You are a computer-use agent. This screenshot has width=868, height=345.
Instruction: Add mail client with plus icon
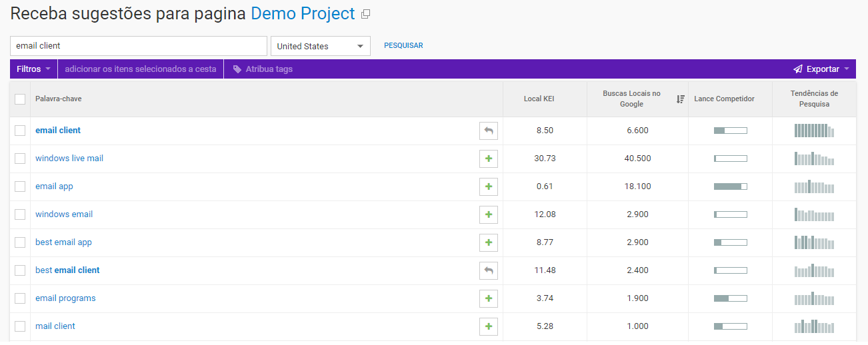click(x=489, y=326)
